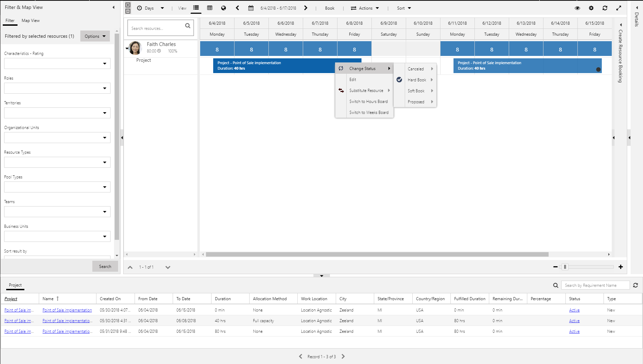Screen dimensions: 643x364
Task: Open Organizational Units dropdown
Action: pyautogui.click(x=57, y=138)
